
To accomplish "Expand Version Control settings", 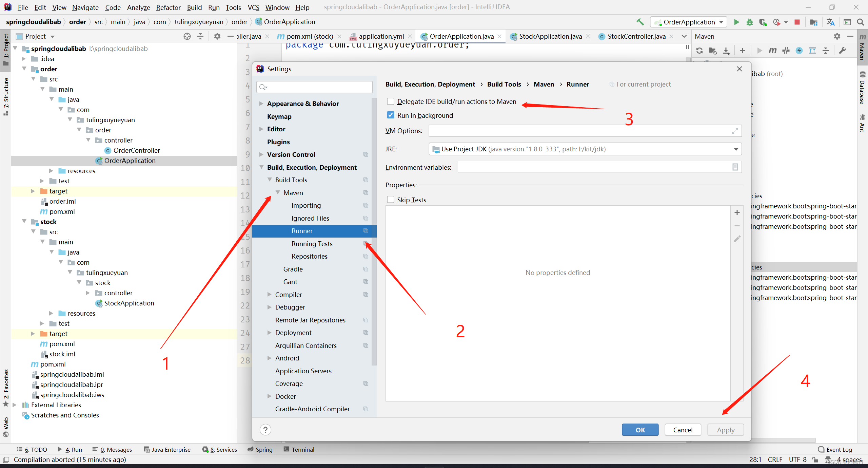I will pyautogui.click(x=261, y=154).
